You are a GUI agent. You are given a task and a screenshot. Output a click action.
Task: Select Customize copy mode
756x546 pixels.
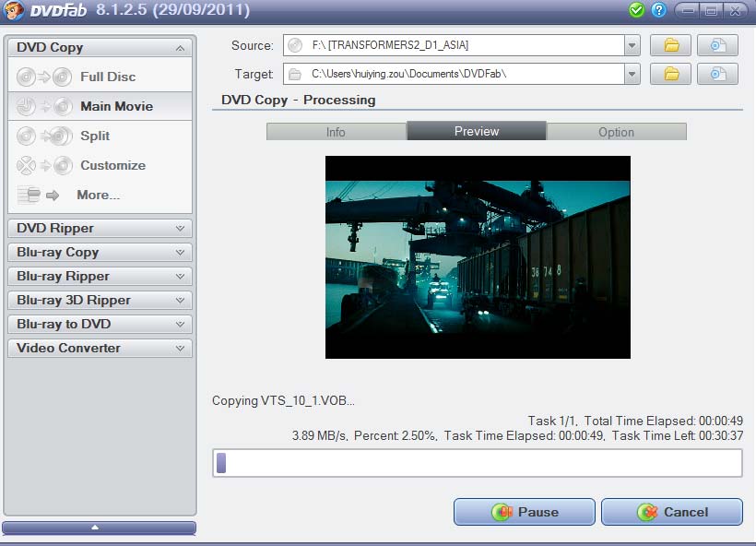(x=100, y=165)
